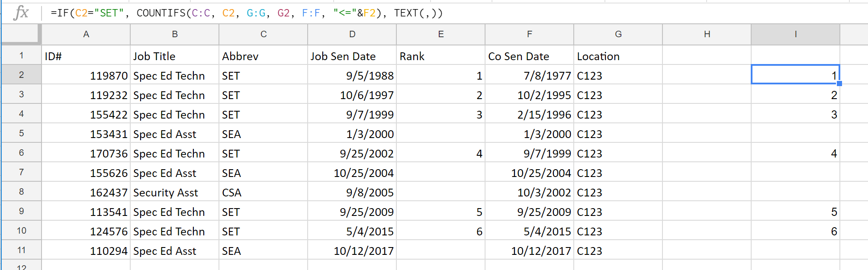
Task: Select row header 5
Action: 21,133
